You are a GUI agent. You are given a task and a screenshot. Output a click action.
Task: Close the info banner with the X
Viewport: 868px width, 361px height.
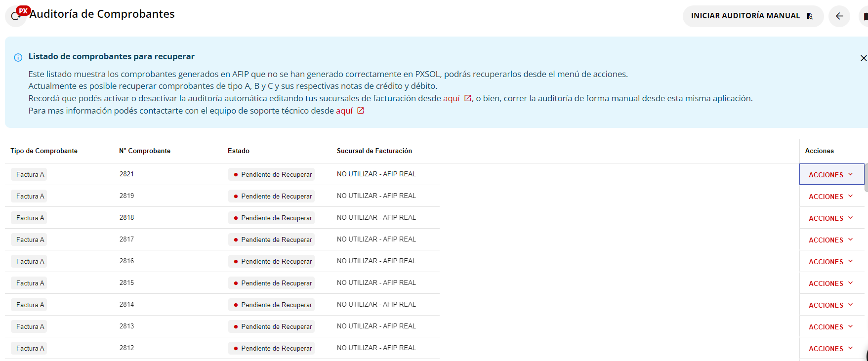[x=863, y=58]
